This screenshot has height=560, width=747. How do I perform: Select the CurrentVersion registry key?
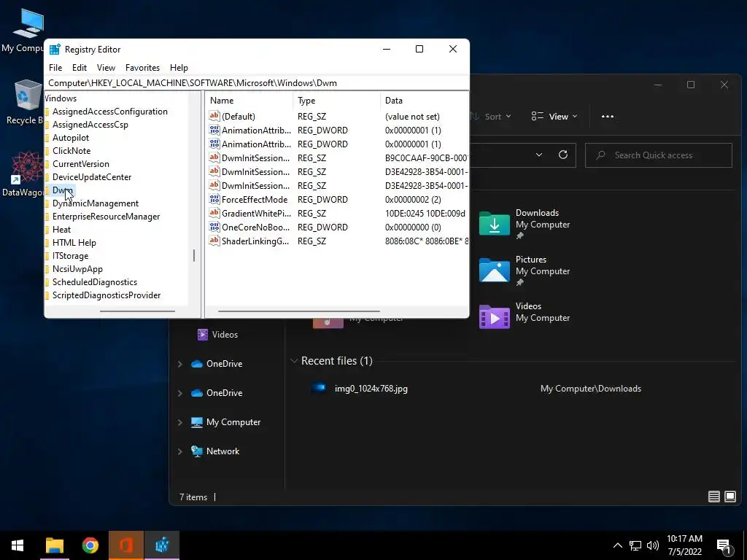81,164
